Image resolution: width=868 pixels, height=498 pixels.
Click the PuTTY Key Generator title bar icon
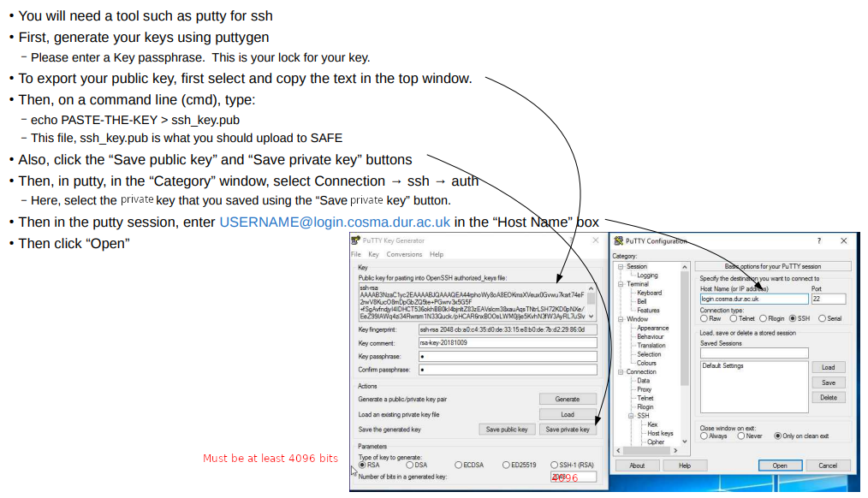[355, 240]
